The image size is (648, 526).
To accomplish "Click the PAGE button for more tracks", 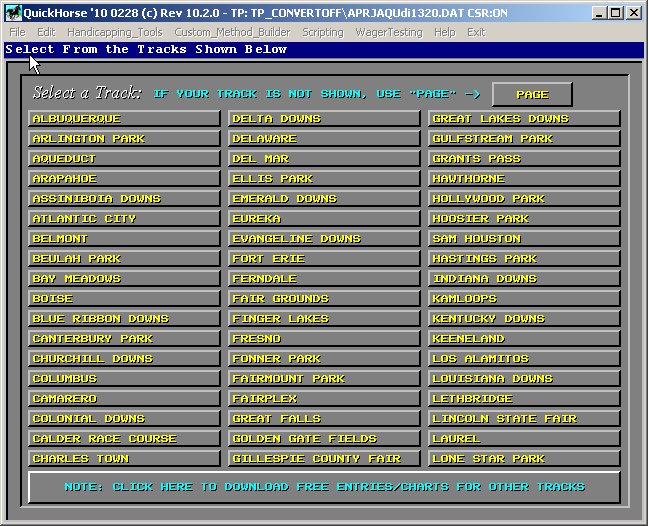I will (x=532, y=94).
